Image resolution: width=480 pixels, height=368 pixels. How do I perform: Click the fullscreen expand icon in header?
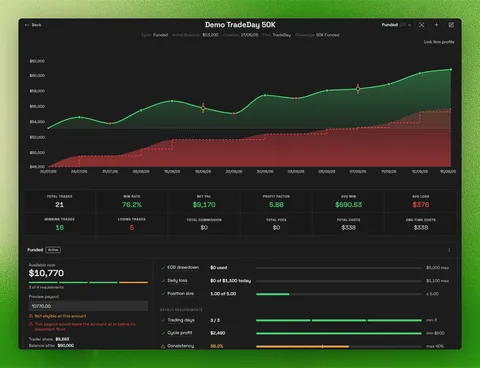(422, 25)
